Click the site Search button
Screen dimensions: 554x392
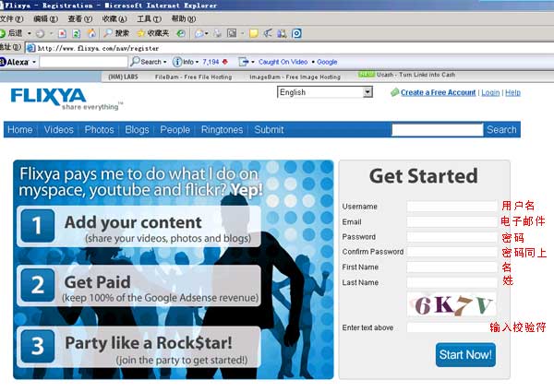click(501, 130)
